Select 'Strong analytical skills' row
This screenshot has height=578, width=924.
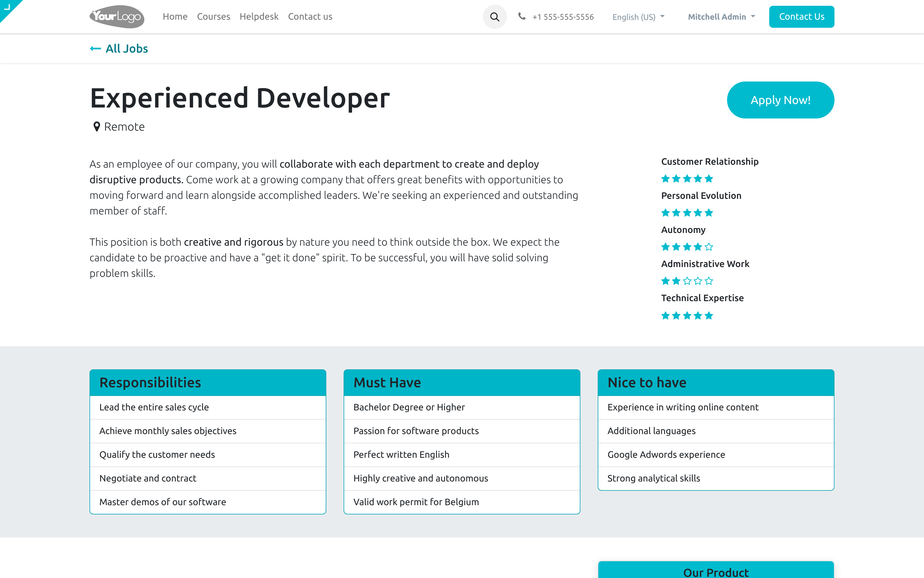click(x=716, y=479)
